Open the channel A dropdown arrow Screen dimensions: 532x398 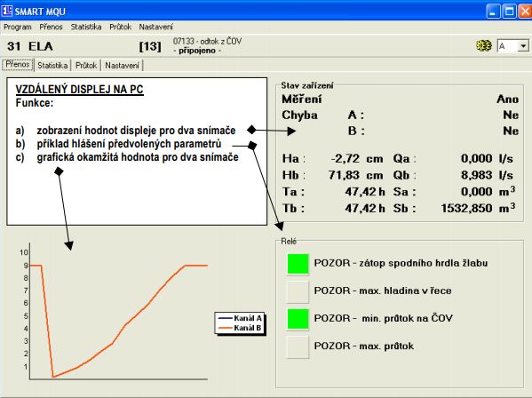pyautogui.click(x=523, y=46)
